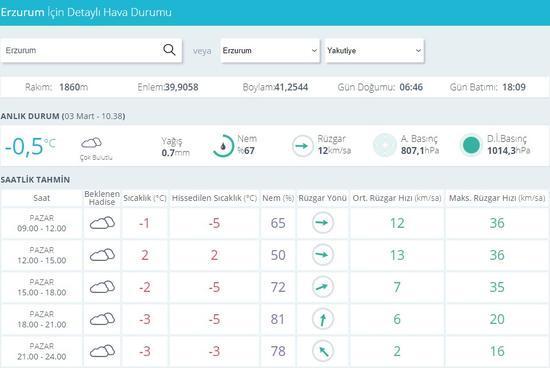Click average wind speed 6

pos(397,319)
